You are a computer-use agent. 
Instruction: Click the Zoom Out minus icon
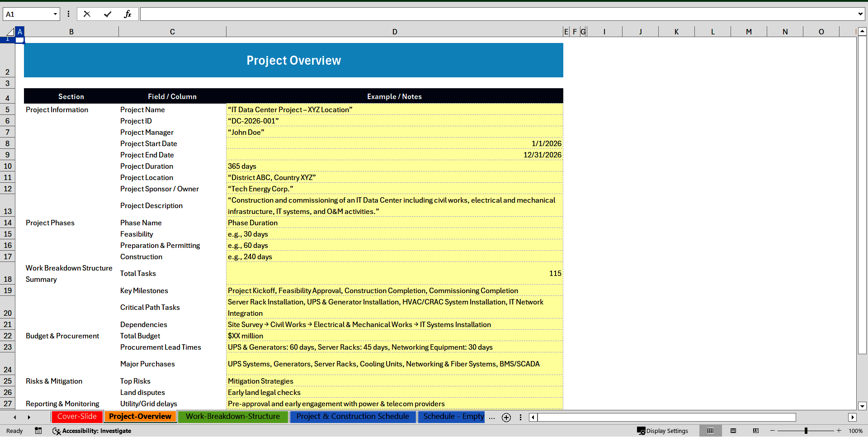pos(773,431)
